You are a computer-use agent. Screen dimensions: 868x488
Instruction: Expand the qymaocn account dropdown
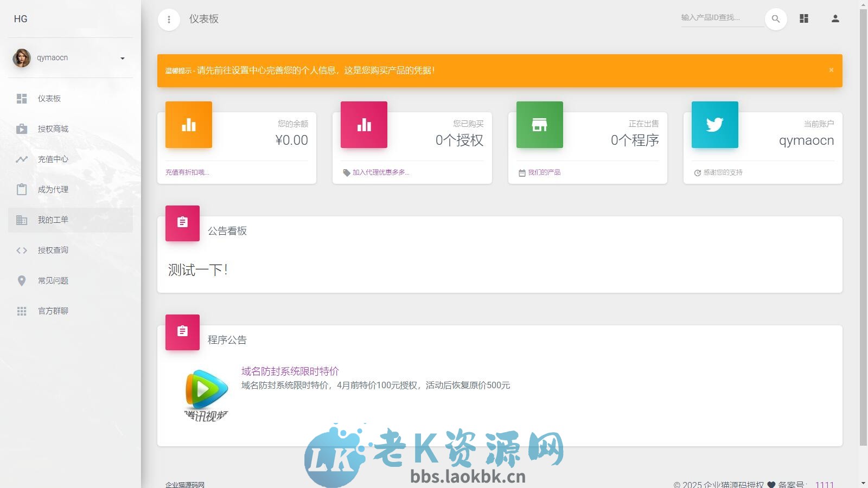122,57
